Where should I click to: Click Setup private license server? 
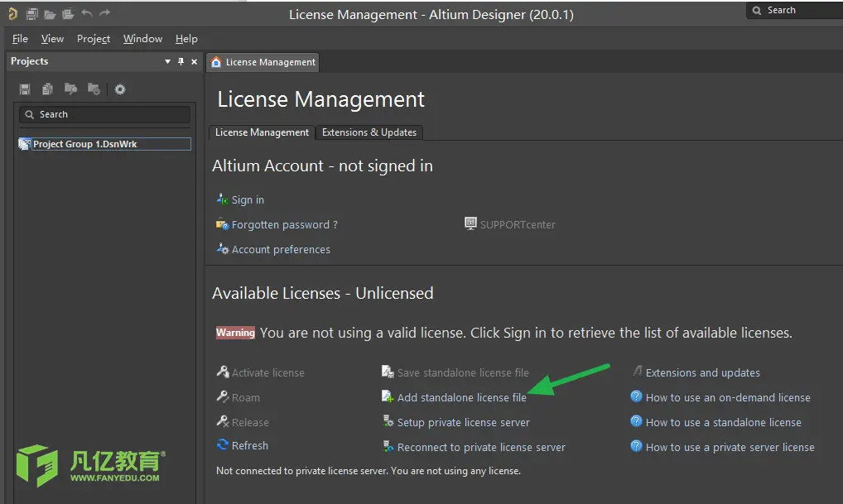click(x=464, y=422)
